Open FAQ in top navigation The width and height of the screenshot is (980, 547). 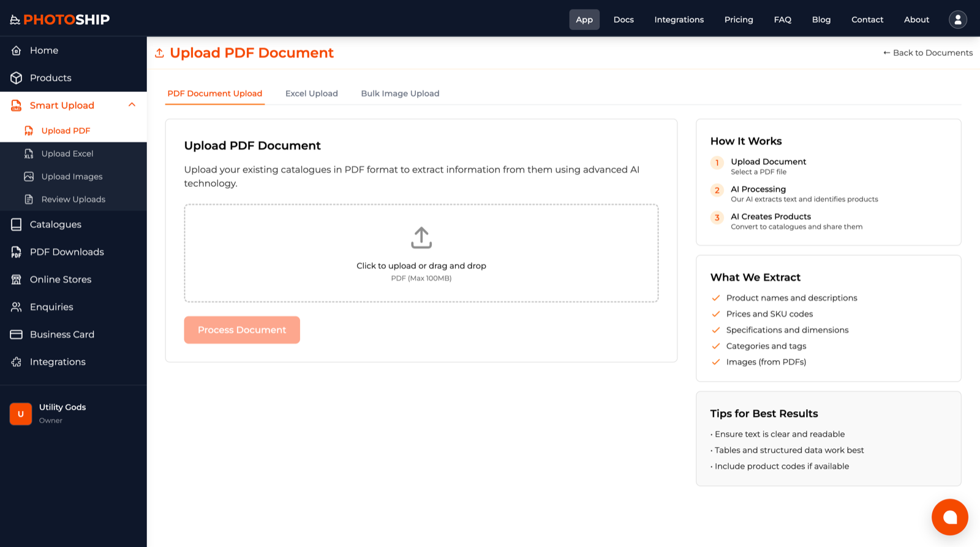click(783, 20)
